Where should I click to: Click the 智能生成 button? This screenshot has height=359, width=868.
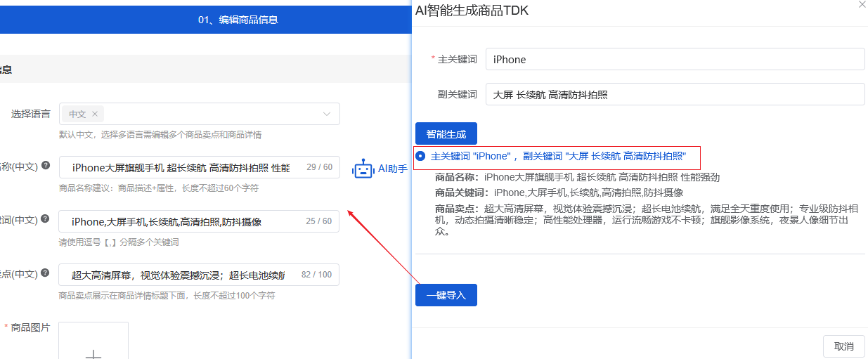[x=446, y=133]
